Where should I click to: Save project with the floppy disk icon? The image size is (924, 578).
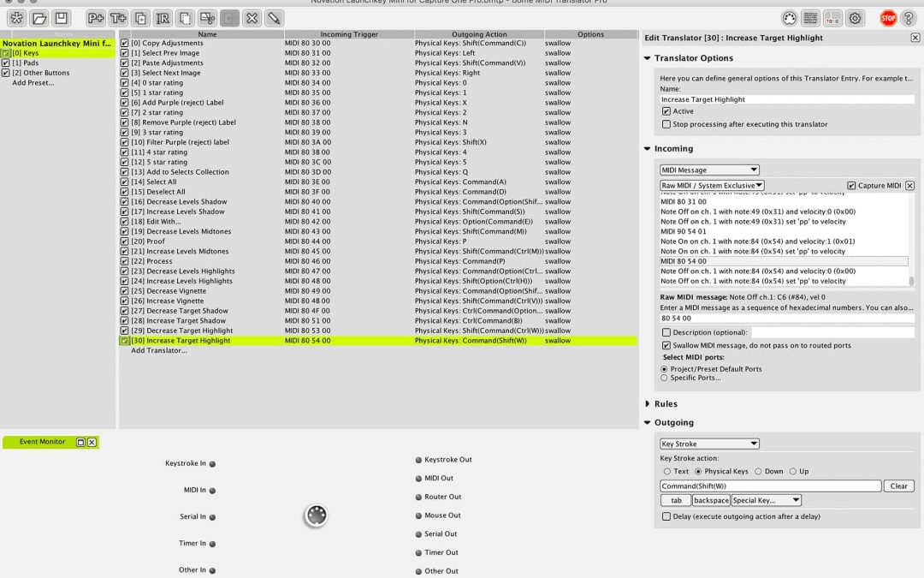[61, 18]
